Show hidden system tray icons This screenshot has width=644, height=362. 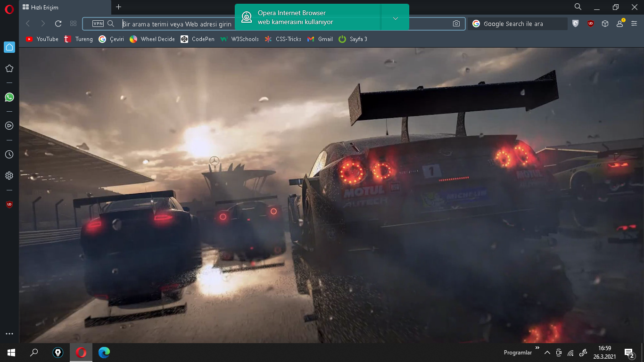pyautogui.click(x=547, y=353)
